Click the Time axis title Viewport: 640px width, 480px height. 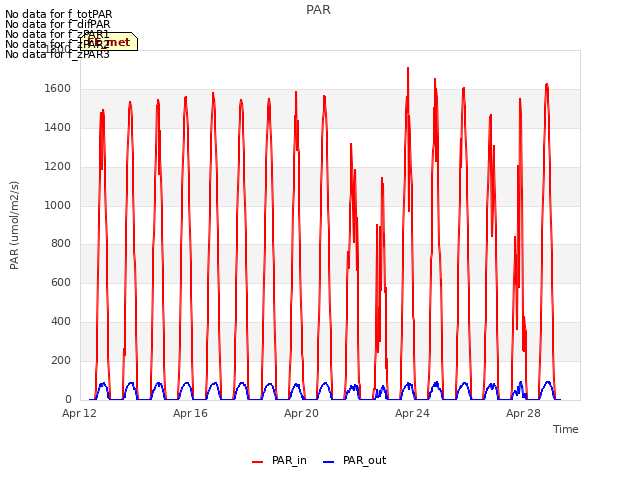tap(566, 429)
